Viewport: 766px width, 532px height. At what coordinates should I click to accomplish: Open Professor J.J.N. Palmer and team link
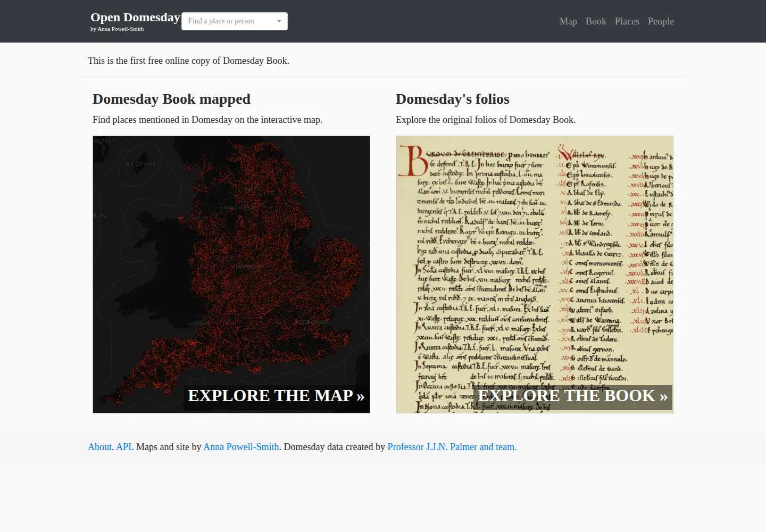[x=452, y=447]
